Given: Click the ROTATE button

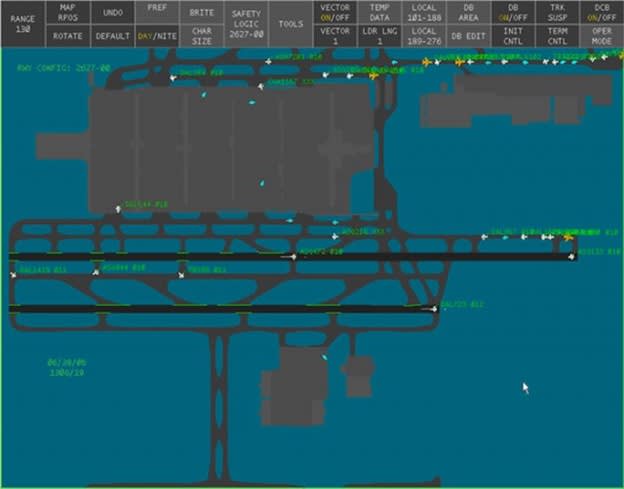Looking at the screenshot, I should 67,36.
